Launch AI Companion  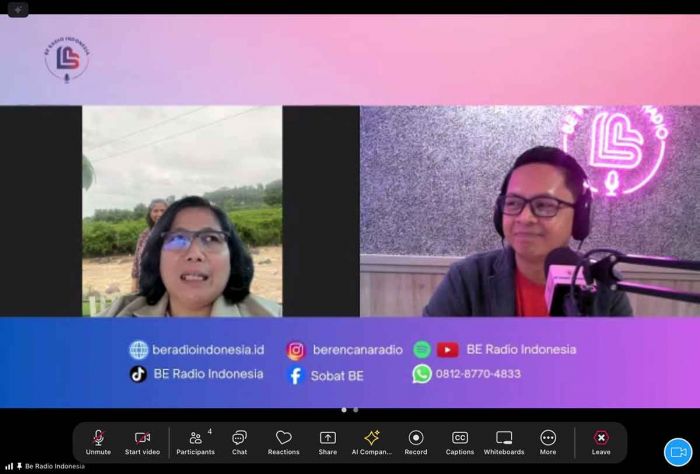pos(371,442)
